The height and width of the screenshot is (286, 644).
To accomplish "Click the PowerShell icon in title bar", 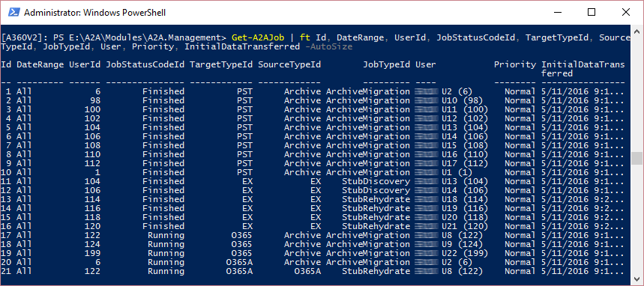I will 14,13.
